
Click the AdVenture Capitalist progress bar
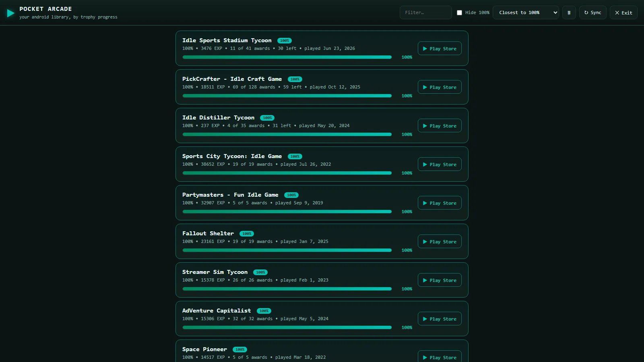287,327
